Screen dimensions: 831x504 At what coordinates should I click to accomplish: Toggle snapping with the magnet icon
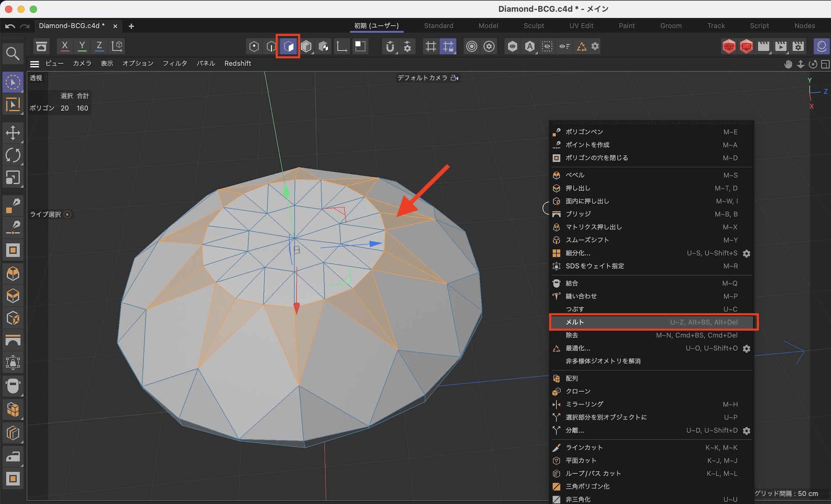click(x=390, y=46)
